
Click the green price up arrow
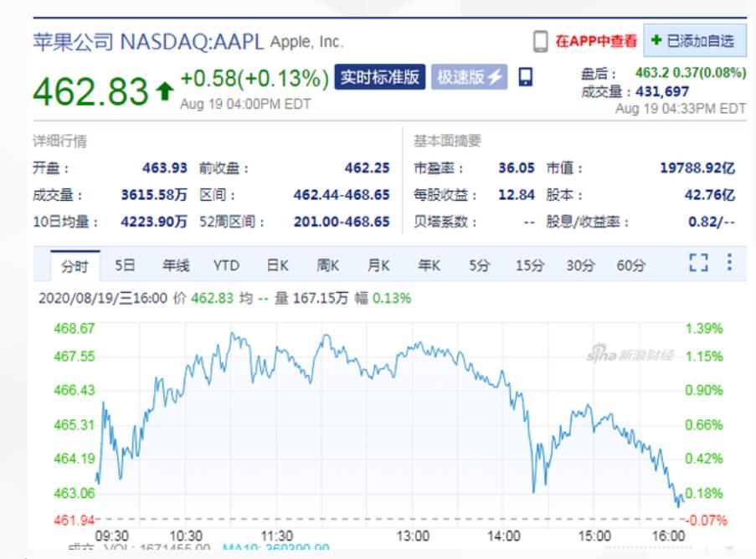[x=165, y=90]
